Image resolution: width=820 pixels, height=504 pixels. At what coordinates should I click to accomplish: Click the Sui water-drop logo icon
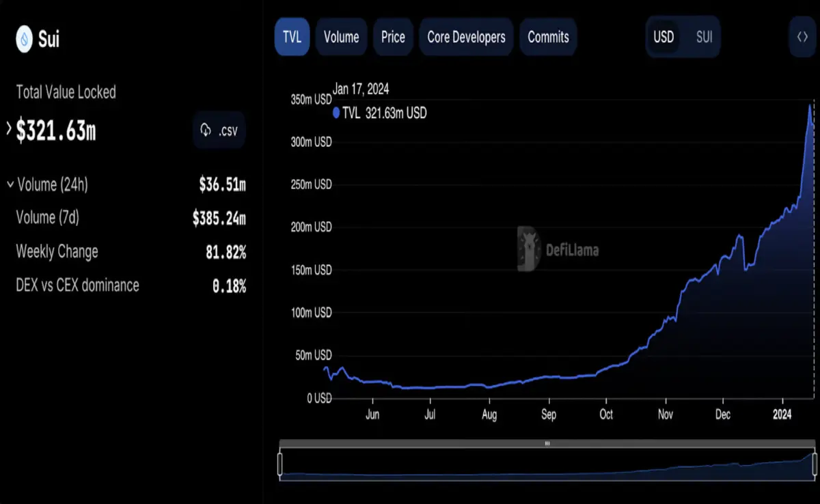[x=25, y=39]
